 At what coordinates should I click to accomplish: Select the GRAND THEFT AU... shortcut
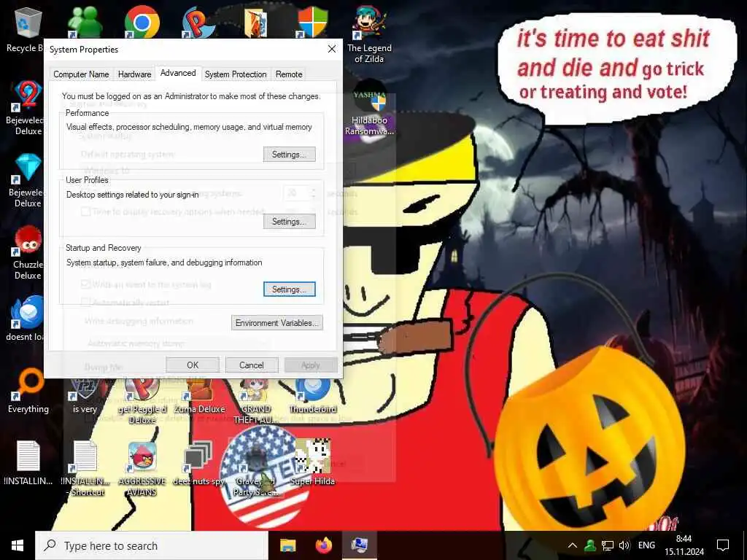tap(256, 401)
